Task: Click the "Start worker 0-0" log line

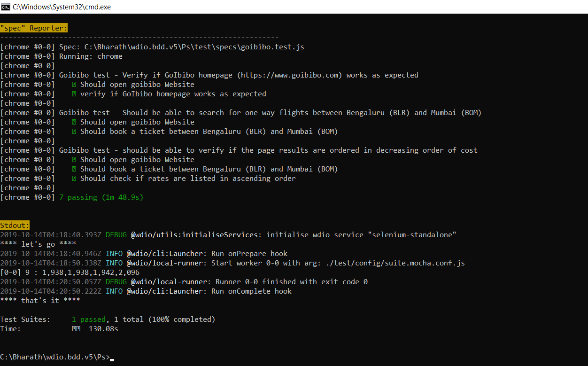Action: point(232,263)
